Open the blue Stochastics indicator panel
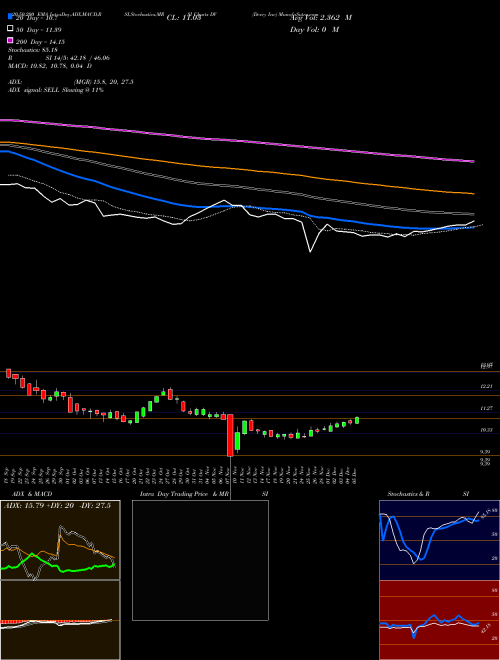The height and width of the screenshot is (660, 500). click(439, 540)
